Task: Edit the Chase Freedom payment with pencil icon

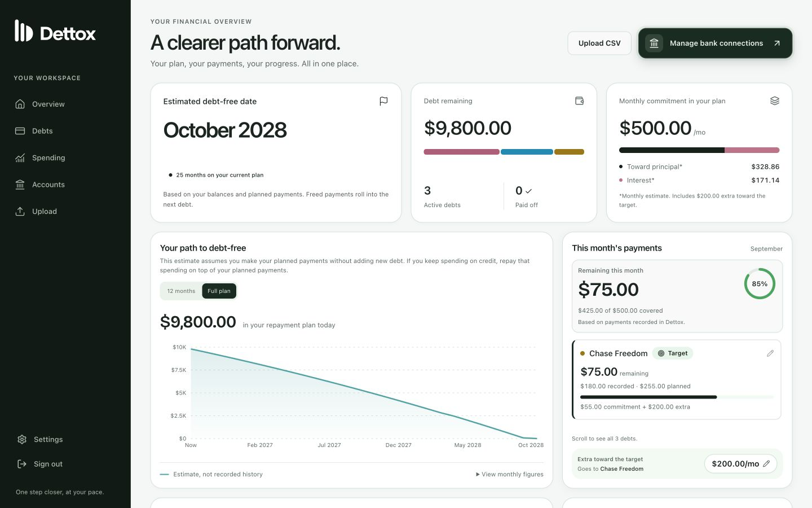Action: pos(770,353)
